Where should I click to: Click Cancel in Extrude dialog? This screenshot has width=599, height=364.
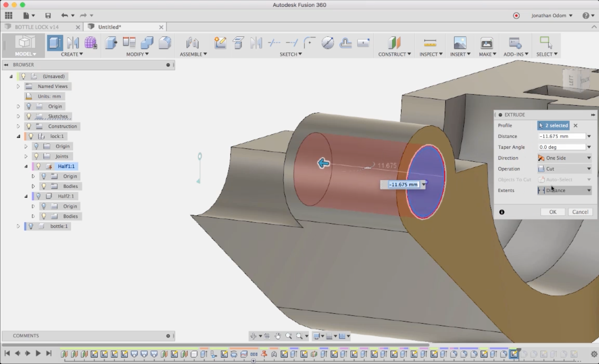tap(580, 212)
